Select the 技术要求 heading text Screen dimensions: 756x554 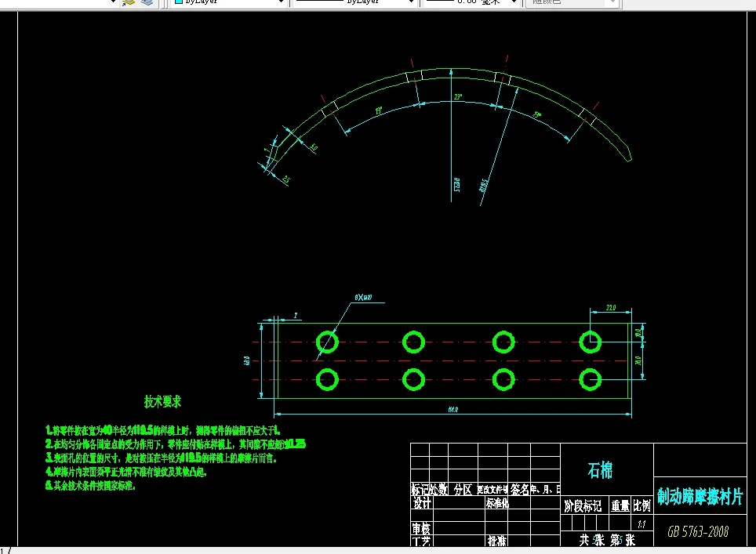[x=162, y=401]
